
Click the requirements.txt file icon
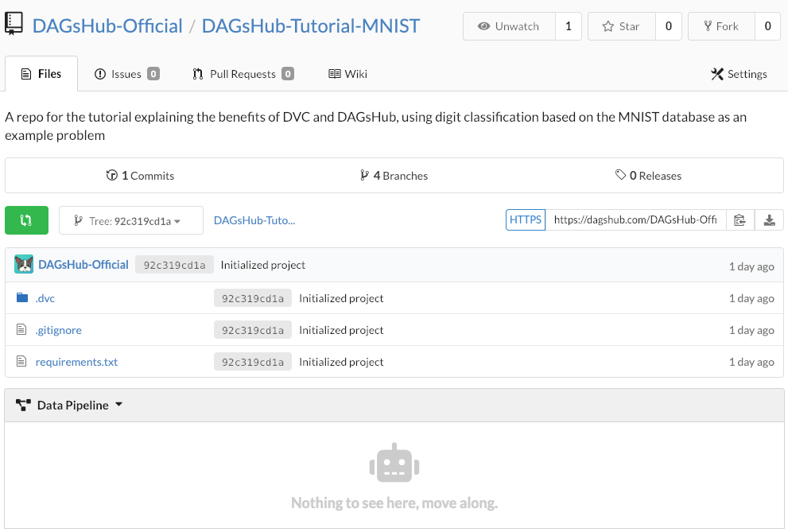22,362
